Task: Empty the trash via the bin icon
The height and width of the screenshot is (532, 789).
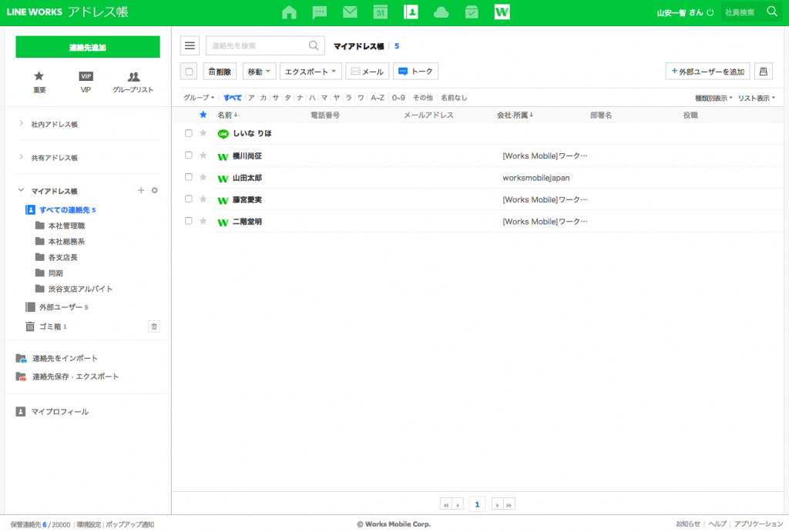Action: [x=154, y=326]
